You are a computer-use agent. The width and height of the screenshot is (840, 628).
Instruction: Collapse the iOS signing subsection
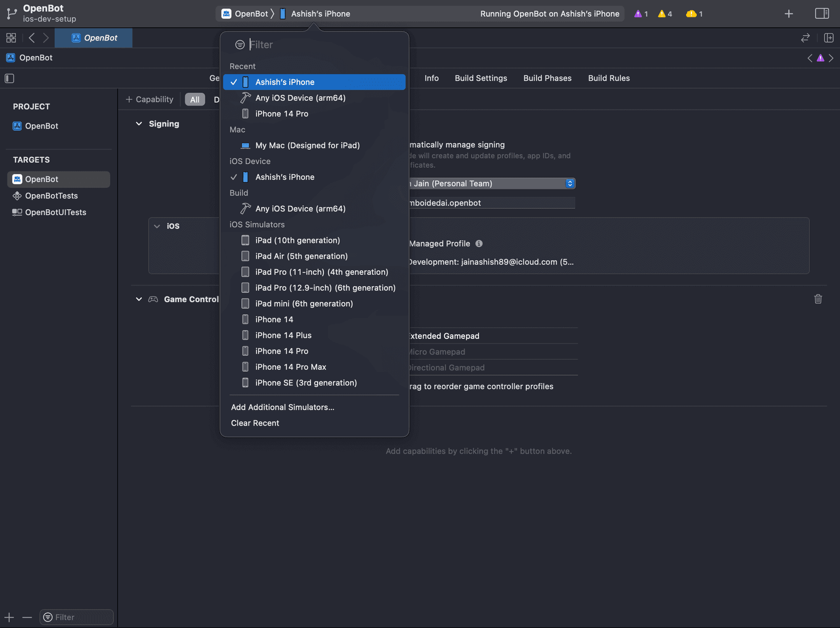[157, 226]
